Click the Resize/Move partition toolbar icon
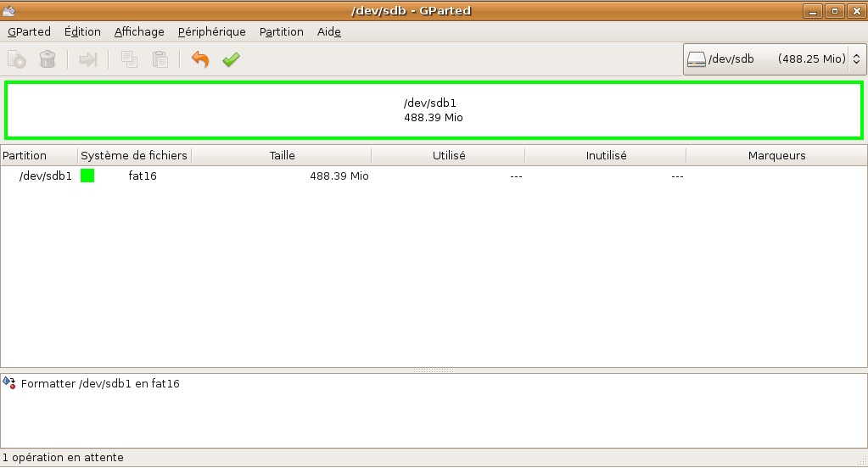 tap(88, 59)
